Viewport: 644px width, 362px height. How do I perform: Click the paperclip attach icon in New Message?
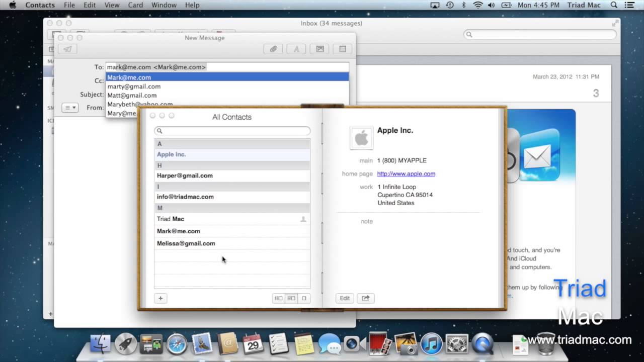click(x=273, y=49)
